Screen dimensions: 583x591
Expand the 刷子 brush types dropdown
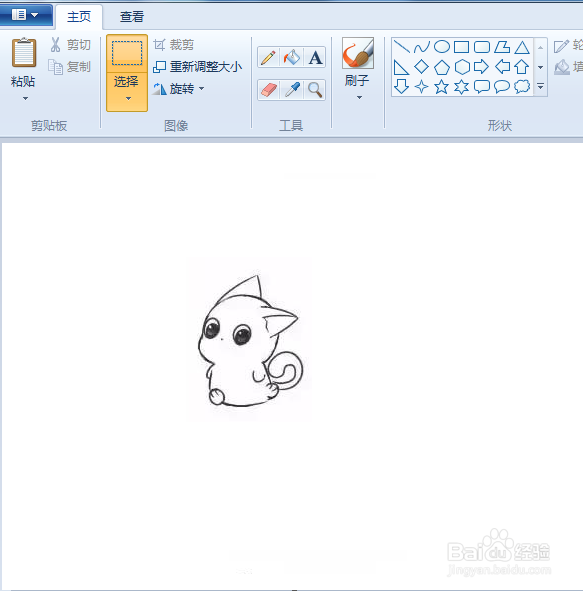pyautogui.click(x=359, y=98)
